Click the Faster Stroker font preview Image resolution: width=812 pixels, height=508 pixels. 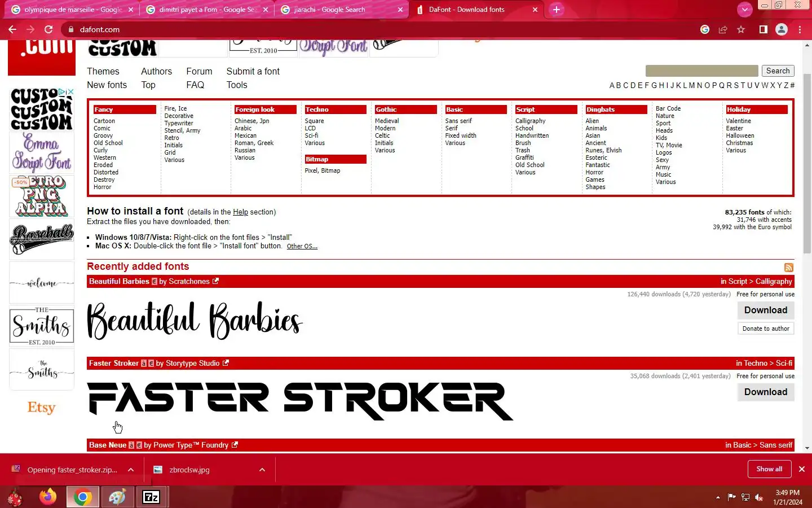pos(300,401)
